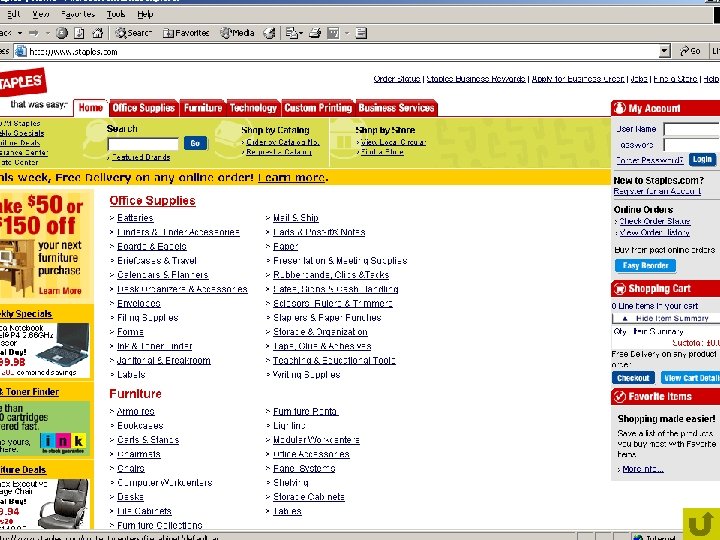Click the Favorite Items checkmark icon
The width and height of the screenshot is (720, 540).
point(619,396)
